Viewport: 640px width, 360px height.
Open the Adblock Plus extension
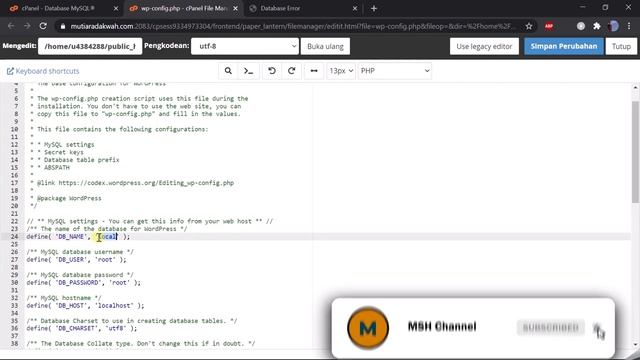(x=549, y=26)
